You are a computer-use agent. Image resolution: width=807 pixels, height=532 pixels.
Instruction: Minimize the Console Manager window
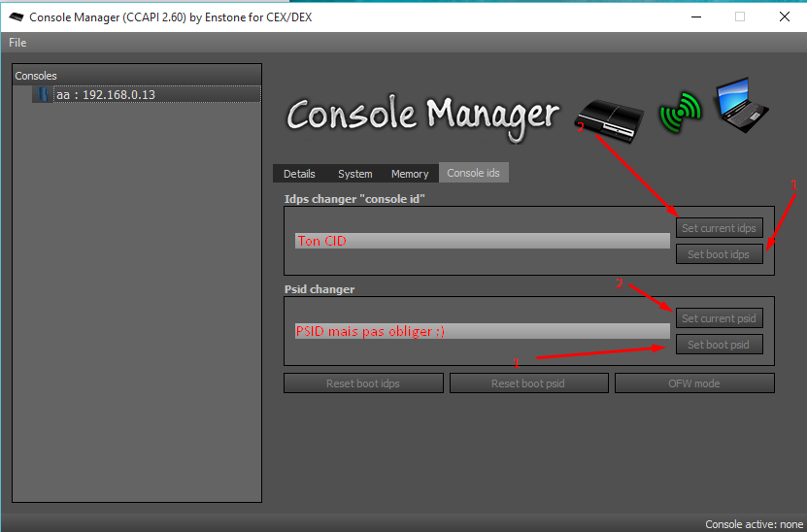click(696, 17)
